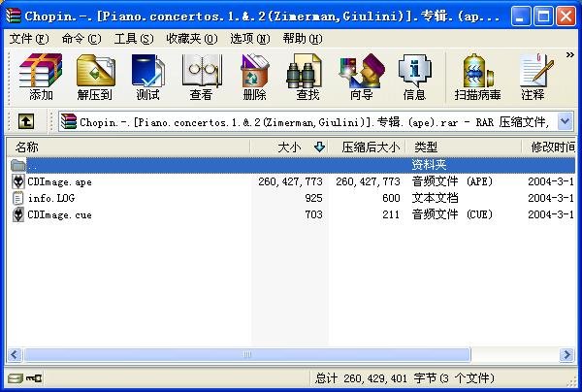Launch the 向导 (Wizard) tool
Viewport: 582px width, 392px height.
361,77
